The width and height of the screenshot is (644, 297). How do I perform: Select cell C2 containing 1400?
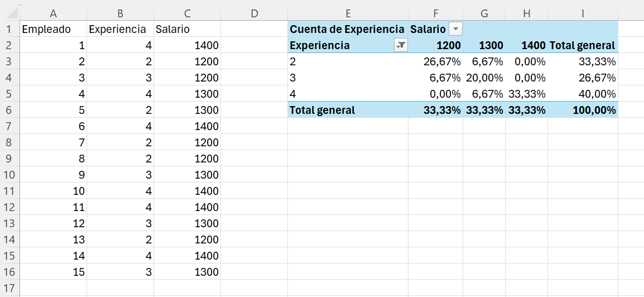tap(188, 46)
